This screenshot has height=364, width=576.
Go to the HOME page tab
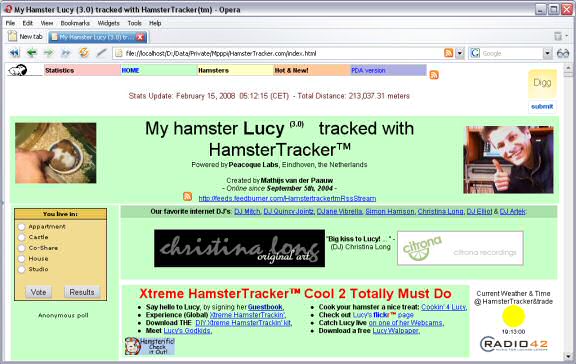[159, 70]
